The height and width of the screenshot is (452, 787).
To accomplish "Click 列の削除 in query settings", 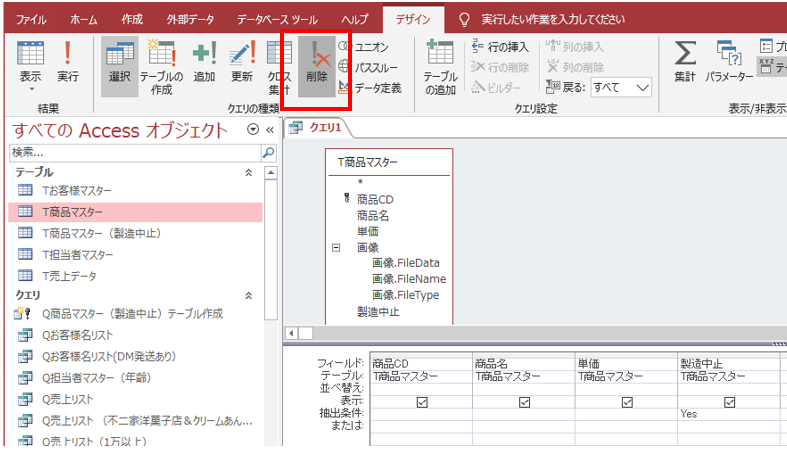I will click(575, 67).
